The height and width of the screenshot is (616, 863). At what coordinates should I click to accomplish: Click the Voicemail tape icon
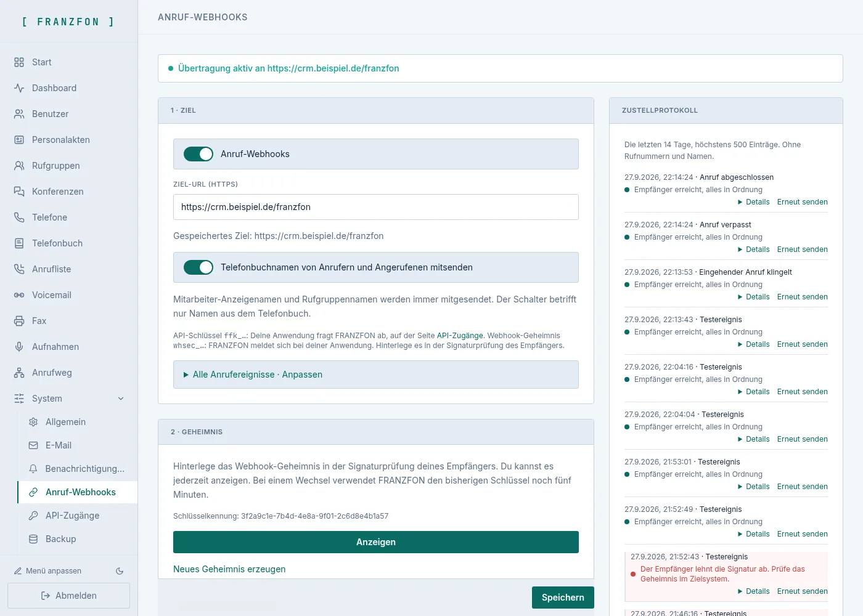click(19, 295)
